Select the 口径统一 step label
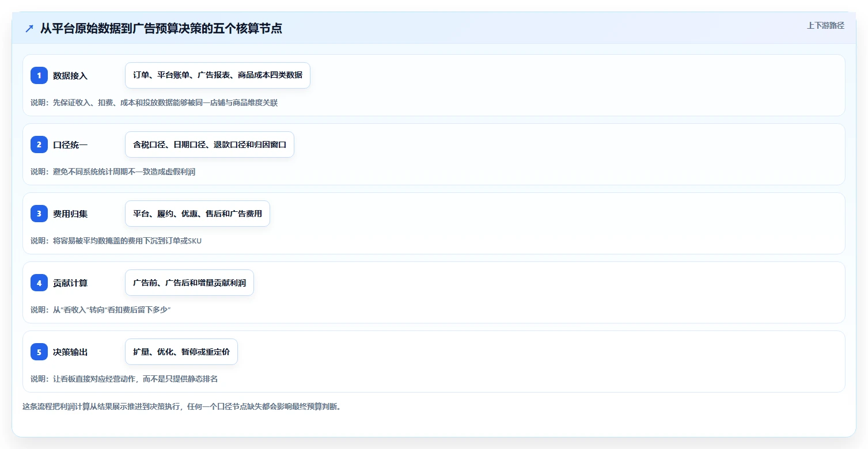 point(70,144)
